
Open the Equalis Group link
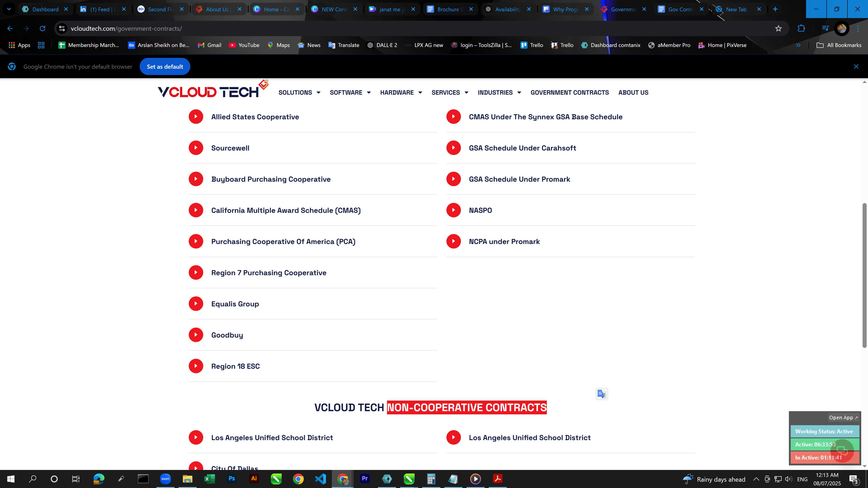235,304
